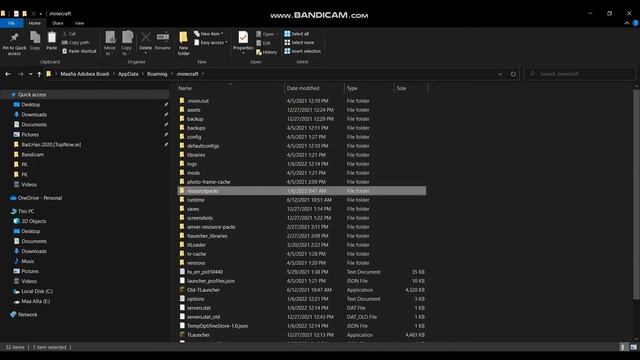The width and height of the screenshot is (640, 360).
Task: Open Easy access dropdown
Action: [211, 42]
